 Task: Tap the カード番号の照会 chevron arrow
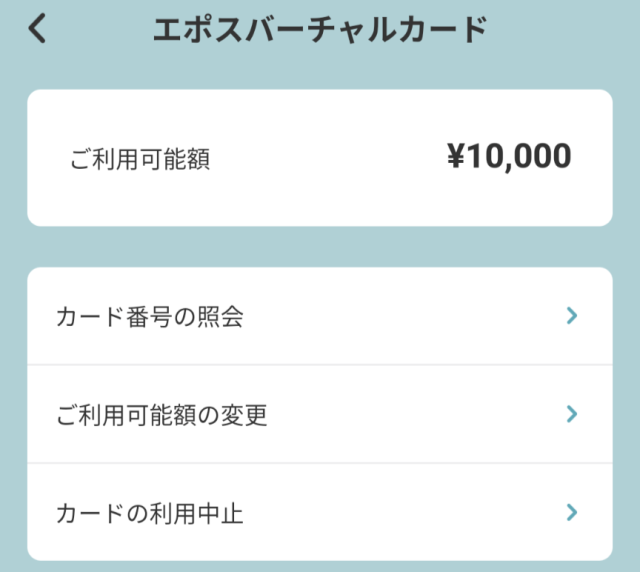(x=572, y=316)
